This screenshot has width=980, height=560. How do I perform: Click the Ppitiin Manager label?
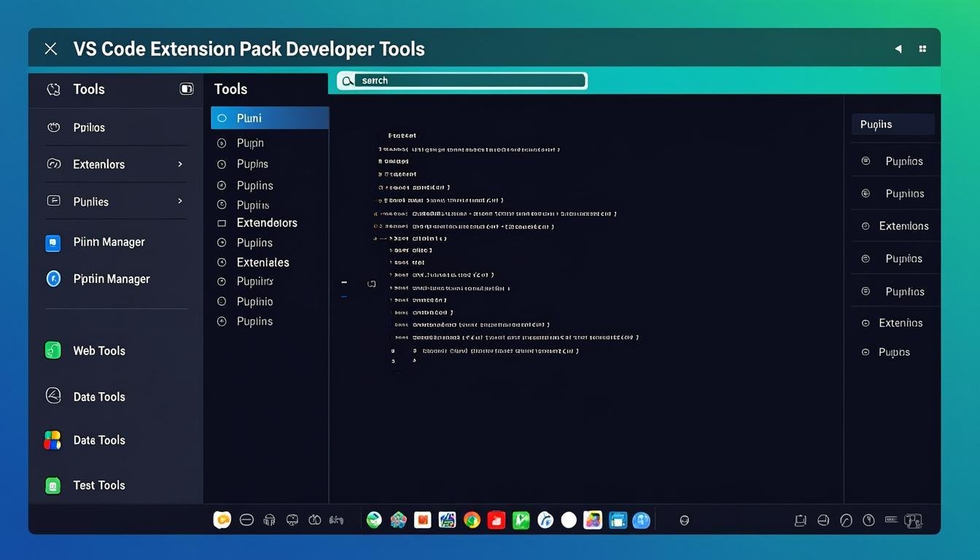tap(112, 279)
